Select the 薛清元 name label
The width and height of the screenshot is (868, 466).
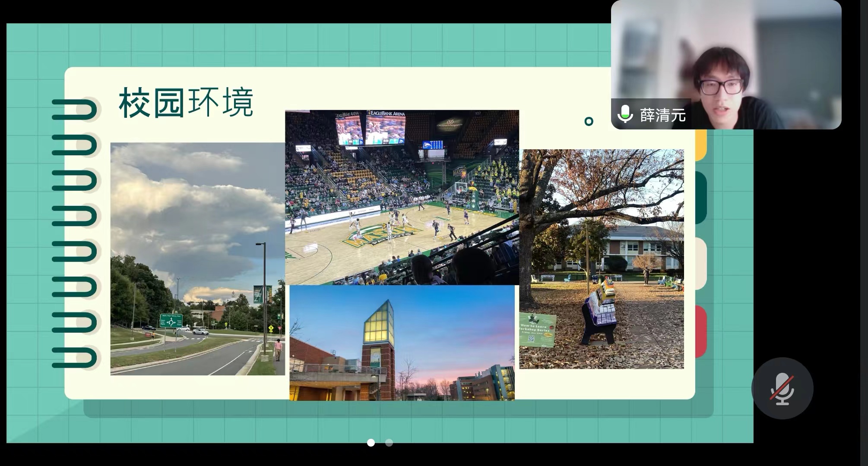pos(662,115)
